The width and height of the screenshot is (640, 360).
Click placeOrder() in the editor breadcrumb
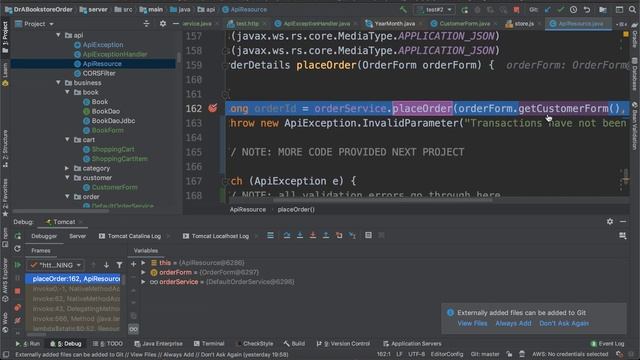point(296,209)
